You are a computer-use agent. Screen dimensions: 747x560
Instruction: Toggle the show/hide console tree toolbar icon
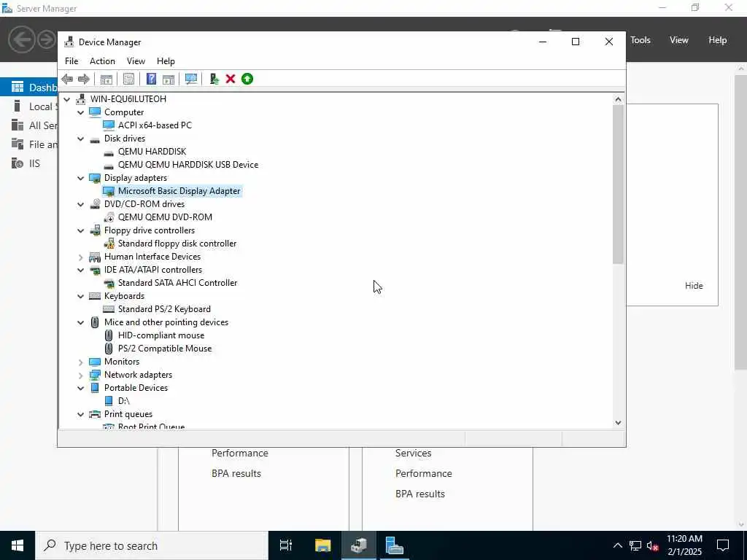pyautogui.click(x=107, y=79)
